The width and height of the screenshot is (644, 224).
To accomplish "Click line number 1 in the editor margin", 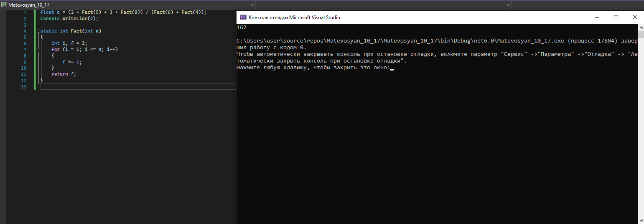I will click(25, 13).
